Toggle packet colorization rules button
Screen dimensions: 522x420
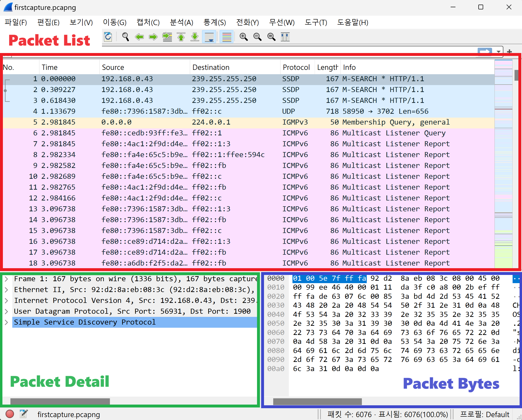[x=227, y=37]
